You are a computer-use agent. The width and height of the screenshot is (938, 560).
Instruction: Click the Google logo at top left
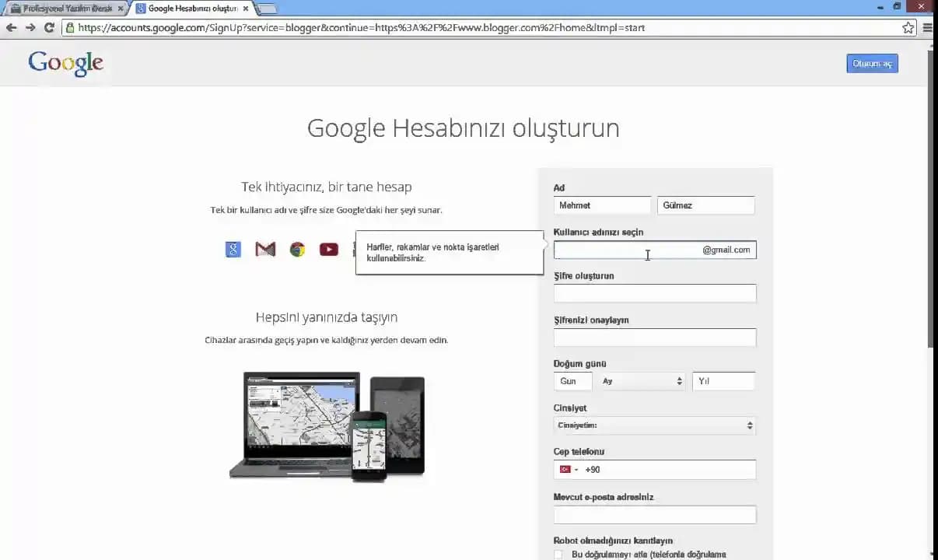point(65,62)
